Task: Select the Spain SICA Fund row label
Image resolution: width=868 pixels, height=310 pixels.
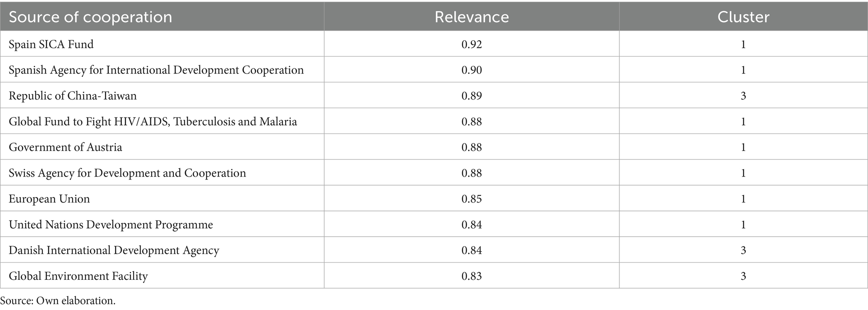Action: click(51, 44)
